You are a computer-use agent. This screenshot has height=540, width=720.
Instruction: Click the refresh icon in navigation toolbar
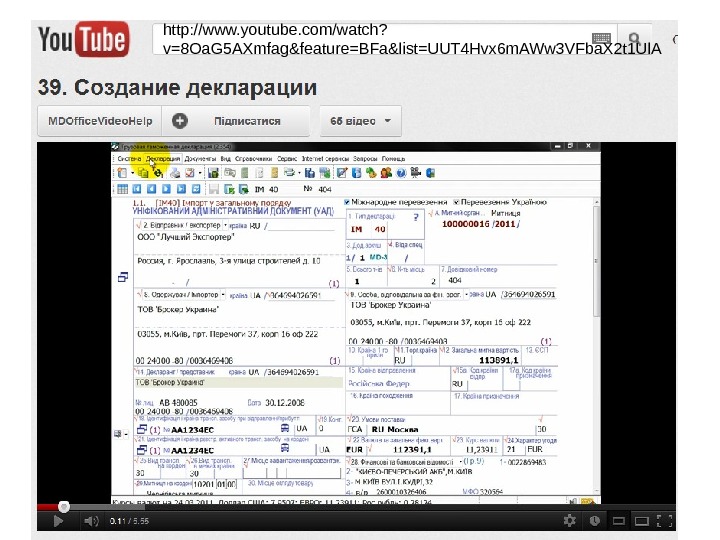(x=196, y=189)
